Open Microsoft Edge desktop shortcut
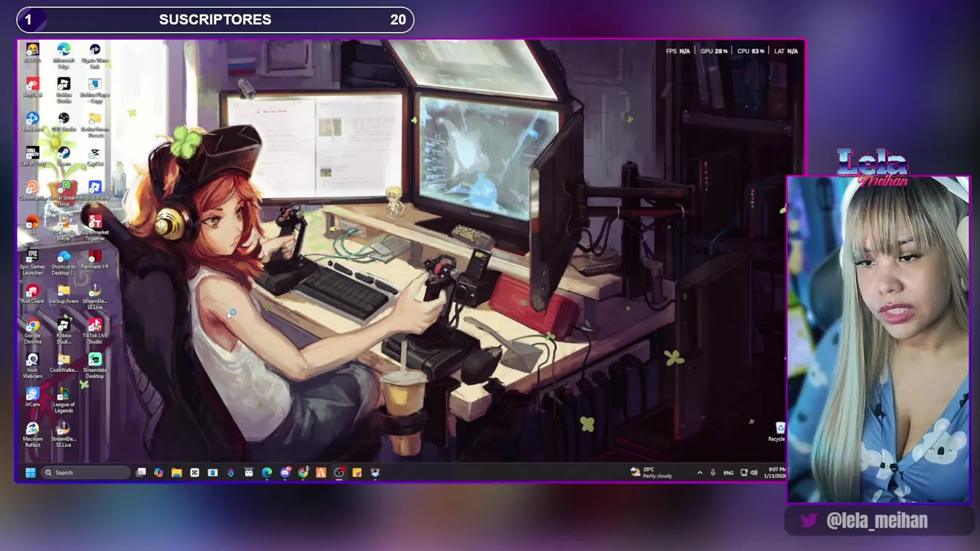The height and width of the screenshot is (551, 980). click(x=64, y=55)
